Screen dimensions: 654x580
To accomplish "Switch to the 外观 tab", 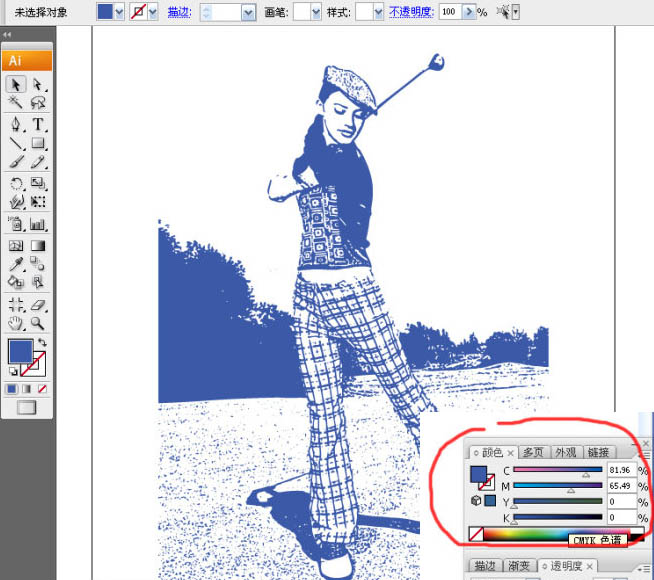I will click(566, 452).
